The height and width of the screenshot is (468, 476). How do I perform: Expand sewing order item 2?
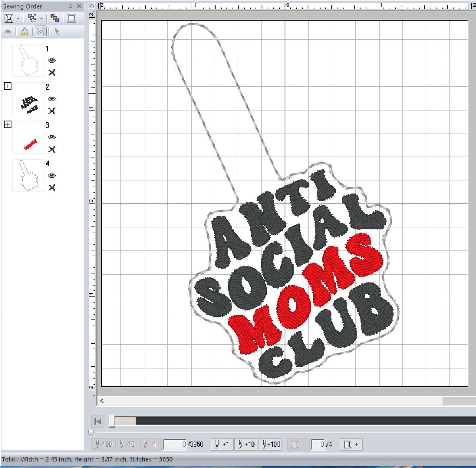(8, 86)
